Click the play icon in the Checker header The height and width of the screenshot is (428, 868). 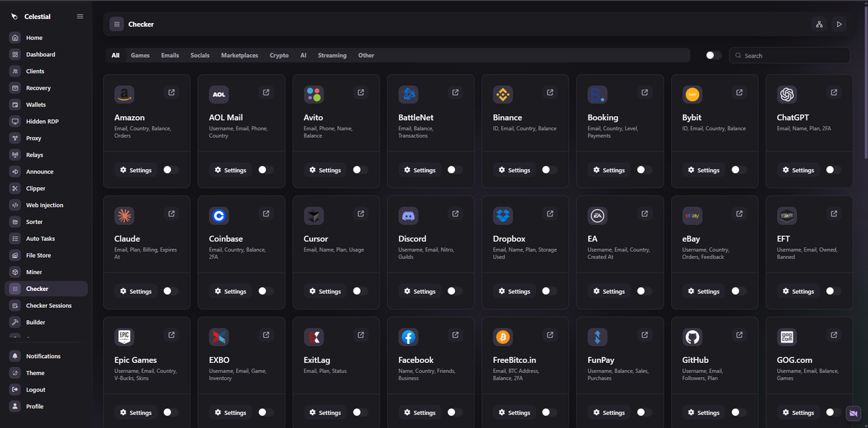(x=839, y=24)
